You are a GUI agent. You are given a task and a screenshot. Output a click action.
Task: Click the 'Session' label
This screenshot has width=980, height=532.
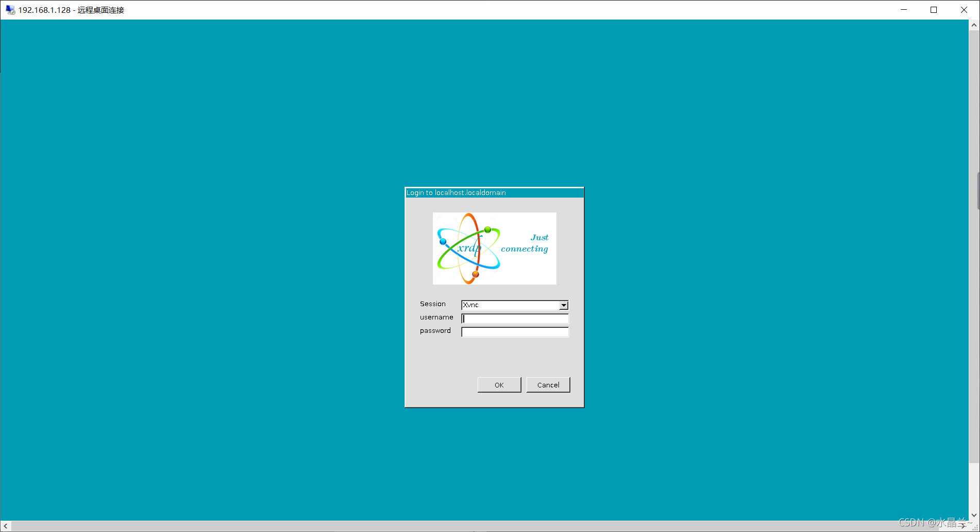[x=433, y=304]
